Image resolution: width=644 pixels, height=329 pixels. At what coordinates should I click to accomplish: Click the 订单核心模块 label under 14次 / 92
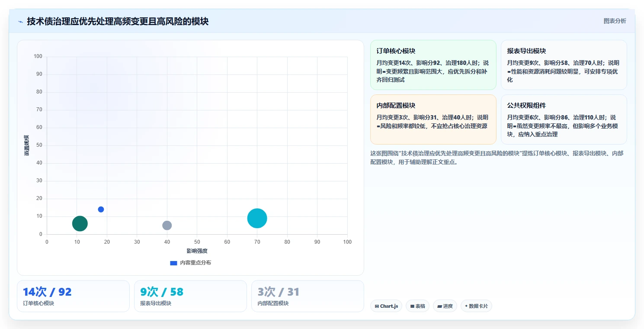(38, 303)
